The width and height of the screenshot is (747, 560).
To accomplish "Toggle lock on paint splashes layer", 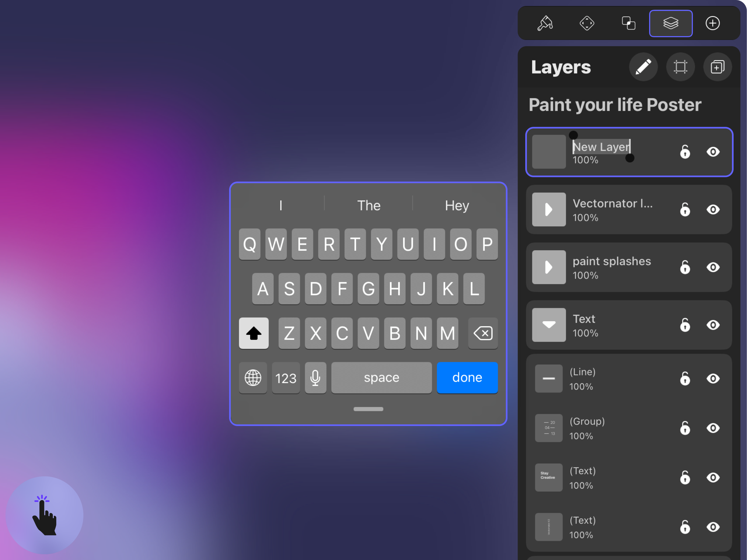I will point(685,267).
